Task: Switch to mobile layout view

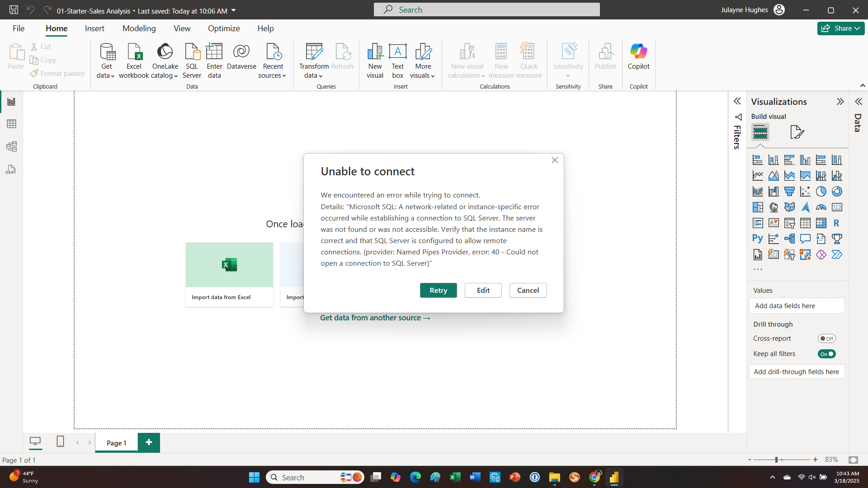Action: (x=60, y=441)
